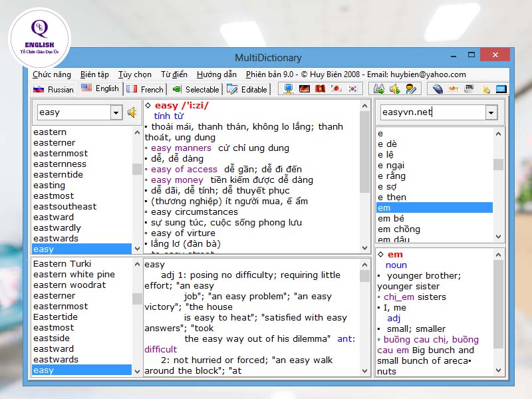This screenshot has width=532, height=399.
Task: Click the Editable notepad icon
Action: click(232, 89)
